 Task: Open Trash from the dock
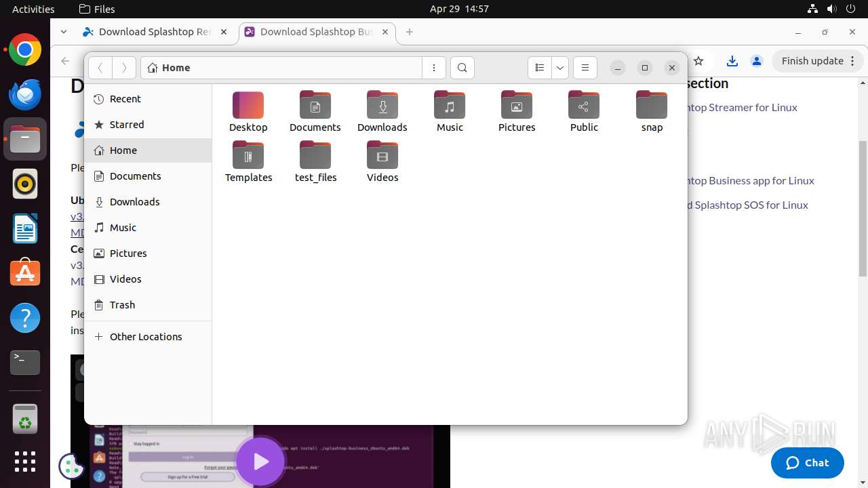(x=25, y=420)
